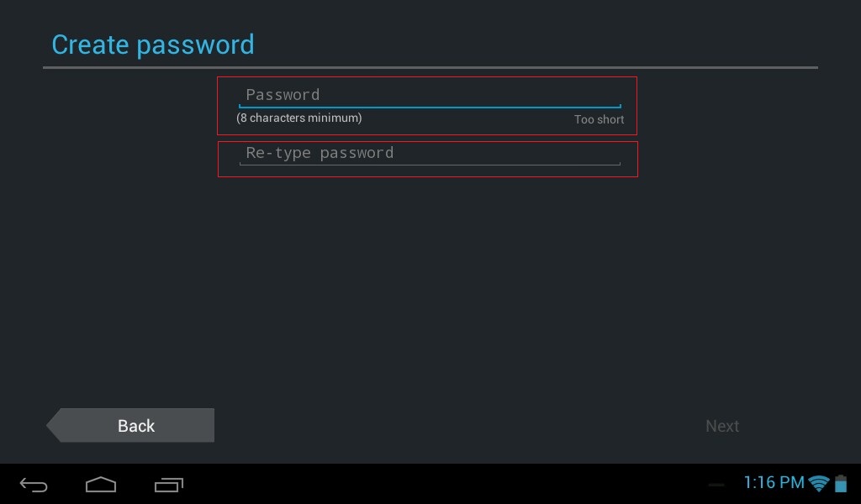Click the greyed-out Next button

722,426
